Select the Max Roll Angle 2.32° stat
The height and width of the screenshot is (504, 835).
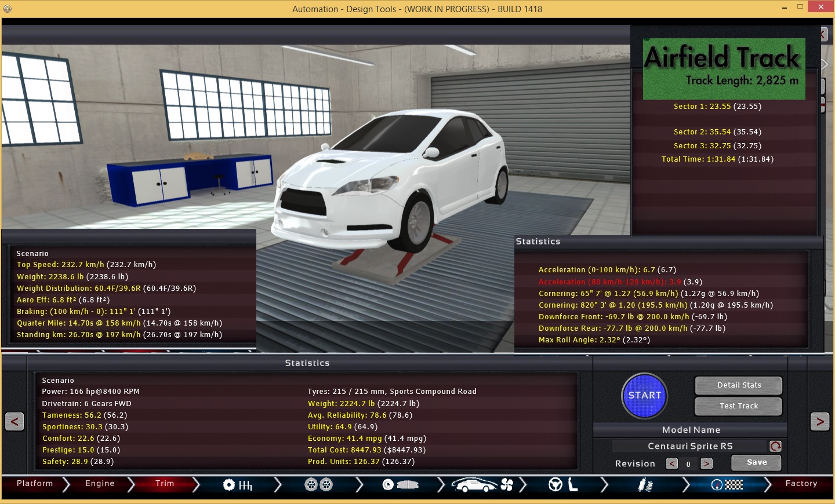[594, 340]
